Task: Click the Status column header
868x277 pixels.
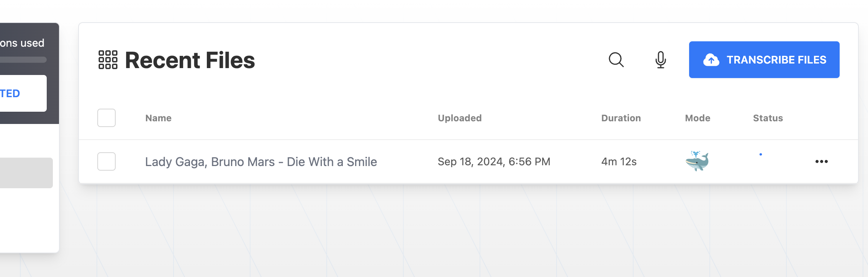Action: (x=767, y=118)
